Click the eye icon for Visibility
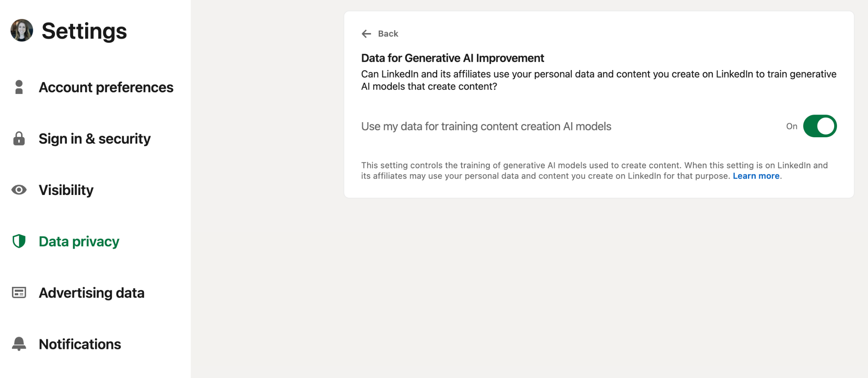 pos(19,190)
